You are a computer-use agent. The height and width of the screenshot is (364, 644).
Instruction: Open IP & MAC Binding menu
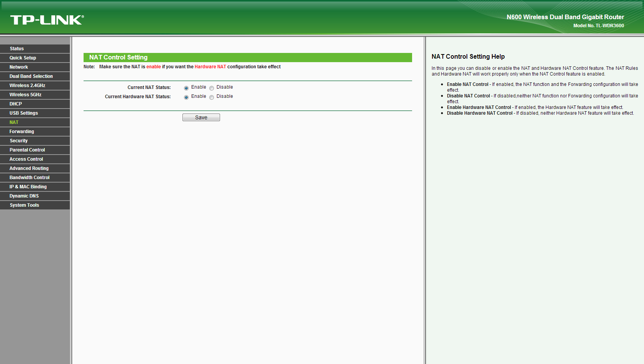(35, 187)
